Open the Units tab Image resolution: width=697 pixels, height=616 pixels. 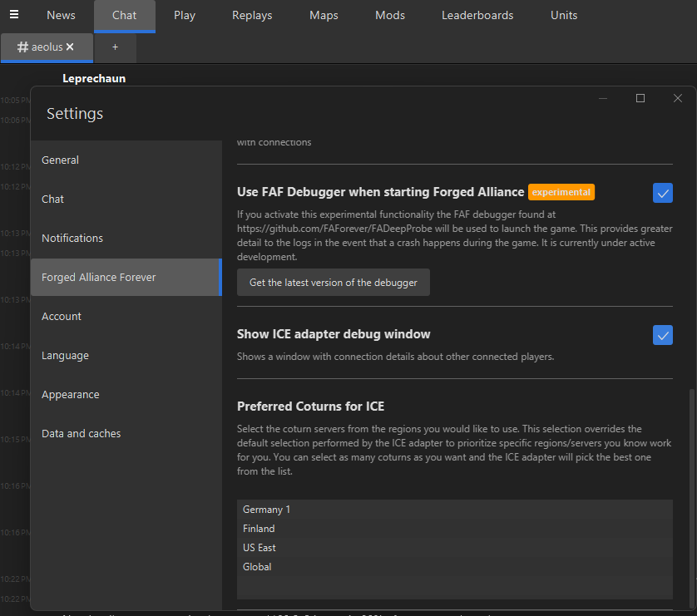[564, 15]
